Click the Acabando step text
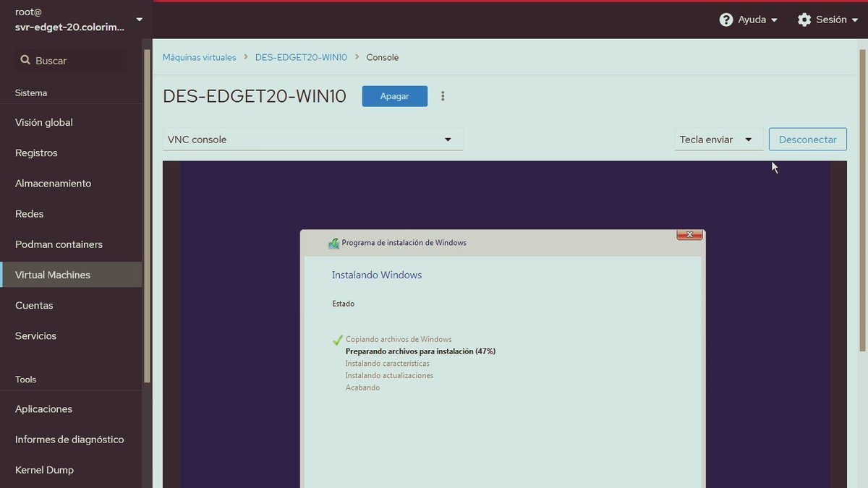 click(x=362, y=388)
